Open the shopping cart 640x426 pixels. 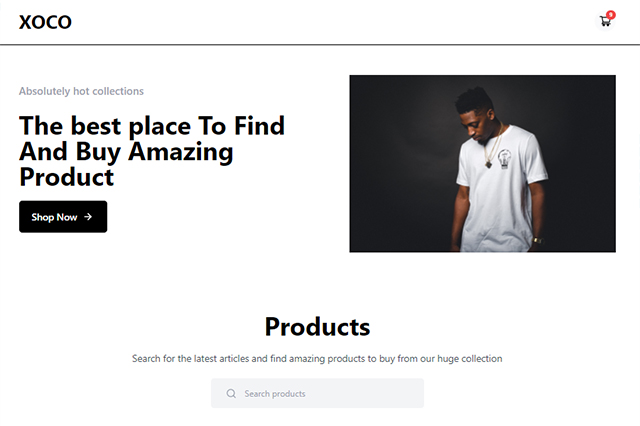click(605, 21)
